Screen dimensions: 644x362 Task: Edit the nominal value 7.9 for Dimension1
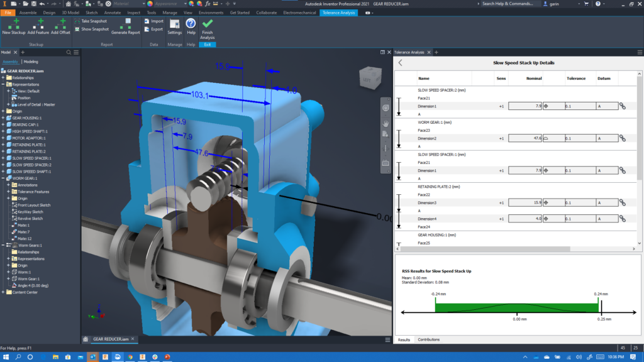click(x=526, y=106)
